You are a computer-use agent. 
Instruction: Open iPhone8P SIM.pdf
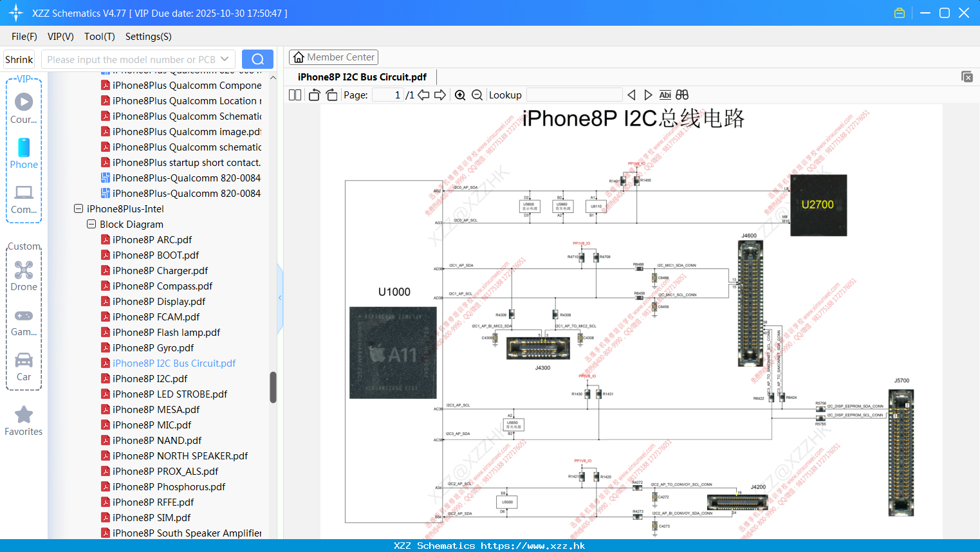(151, 517)
